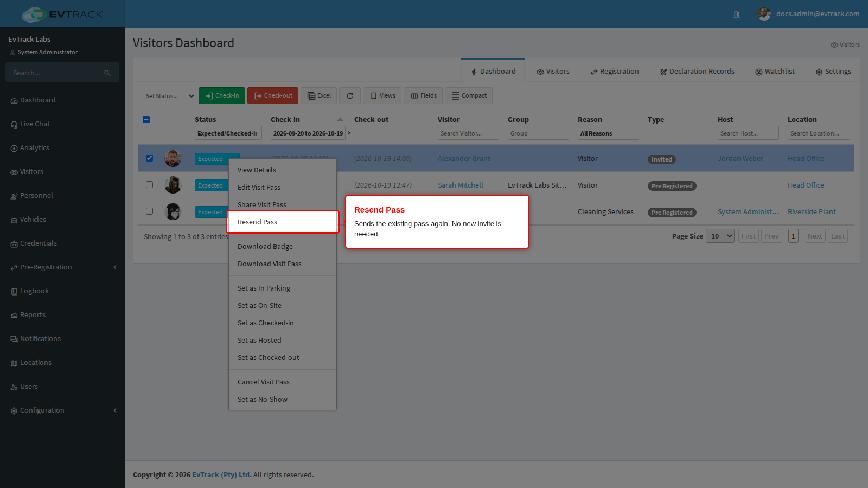Screen dimensions: 868x488
Task: Toggle the select-all header checkbox
Action: [x=146, y=119]
